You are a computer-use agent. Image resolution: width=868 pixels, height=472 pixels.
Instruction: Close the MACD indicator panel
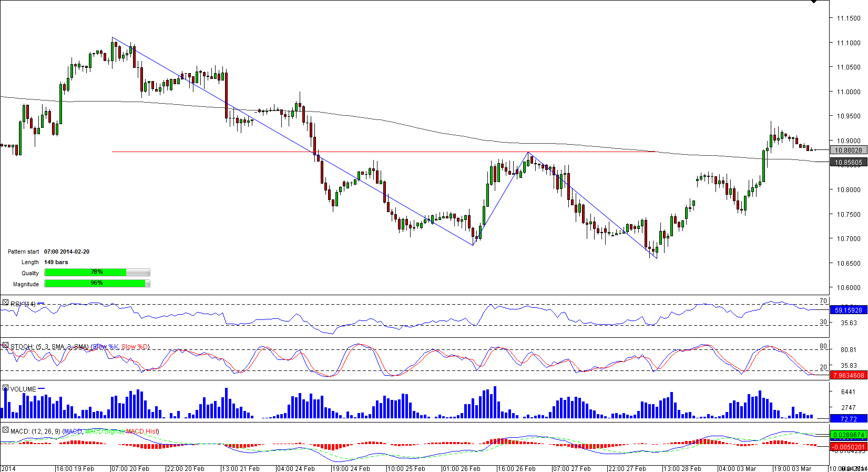[x=5, y=430]
